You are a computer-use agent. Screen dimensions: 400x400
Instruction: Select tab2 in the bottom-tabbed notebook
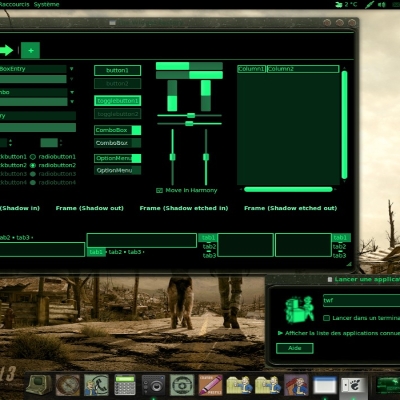coord(115,252)
